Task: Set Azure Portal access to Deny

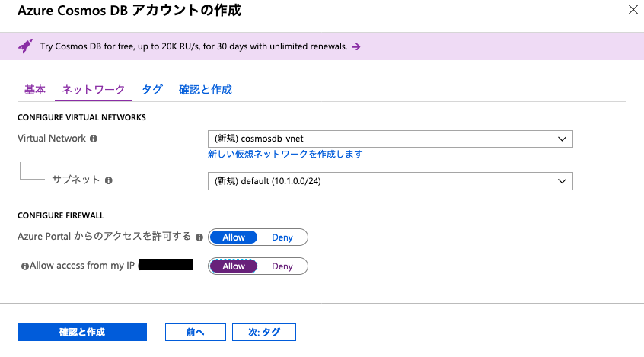Action: pos(282,237)
